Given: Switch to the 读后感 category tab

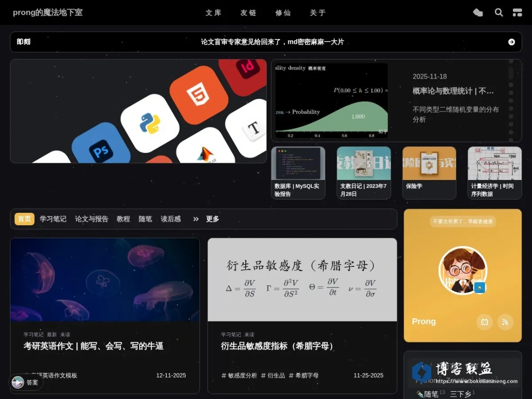Looking at the screenshot, I should (171, 219).
